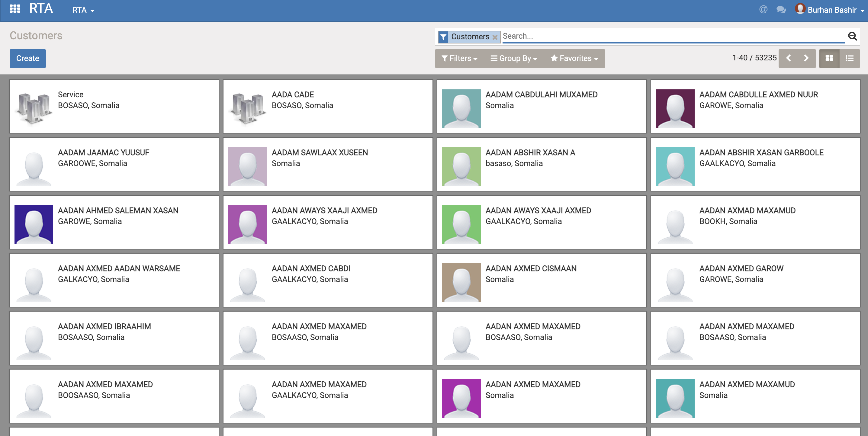Click GALKACYO, Somalia address text
The image size is (868, 436).
pyautogui.click(x=93, y=279)
